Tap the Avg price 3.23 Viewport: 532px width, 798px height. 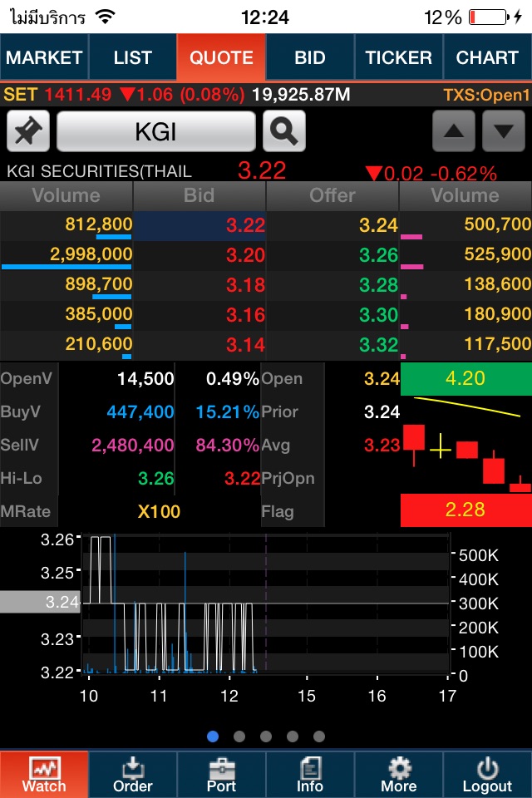pos(382,446)
